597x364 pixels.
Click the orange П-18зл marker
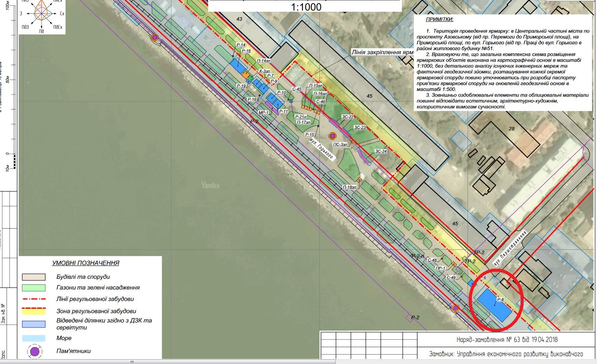[x=359, y=180]
